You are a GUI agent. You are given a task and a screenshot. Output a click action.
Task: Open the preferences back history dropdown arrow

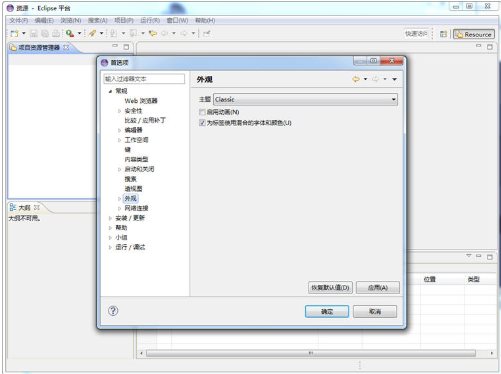(x=365, y=79)
